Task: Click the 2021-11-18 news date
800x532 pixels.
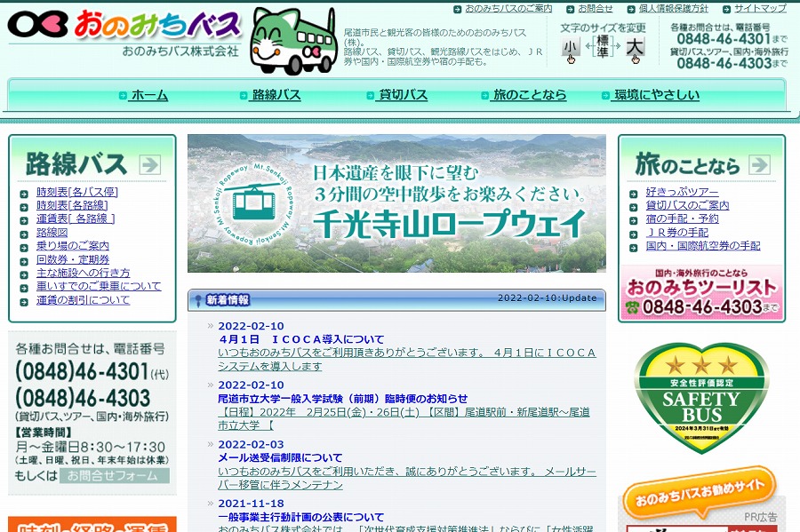Action: click(x=251, y=504)
